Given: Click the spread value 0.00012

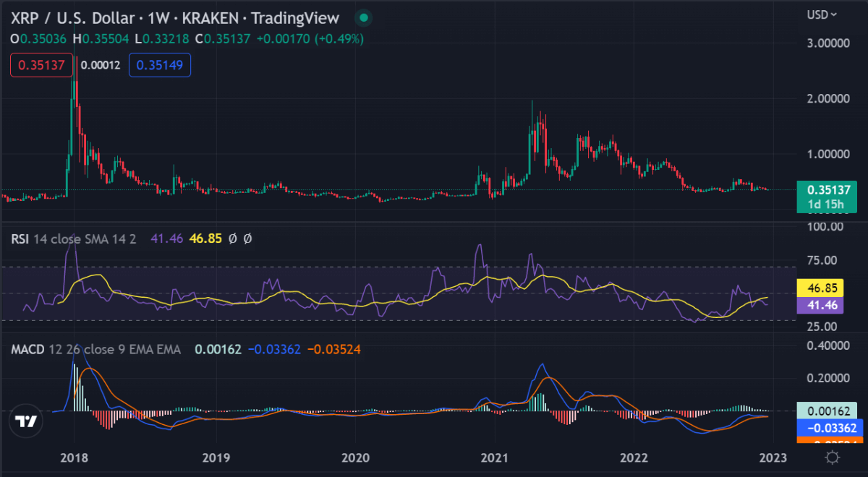Looking at the screenshot, I should (x=102, y=65).
